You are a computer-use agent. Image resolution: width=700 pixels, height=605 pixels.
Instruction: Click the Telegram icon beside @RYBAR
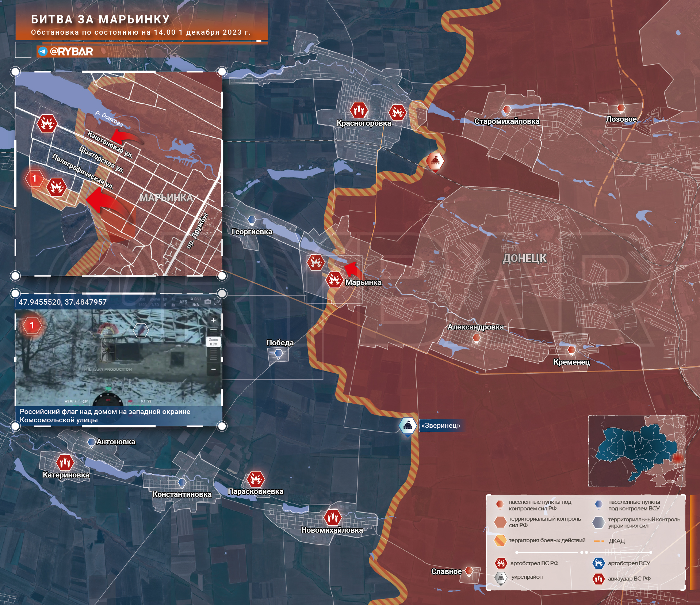(43, 52)
